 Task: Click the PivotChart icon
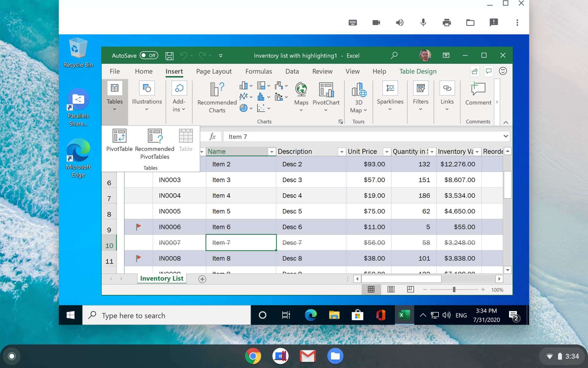point(326,90)
